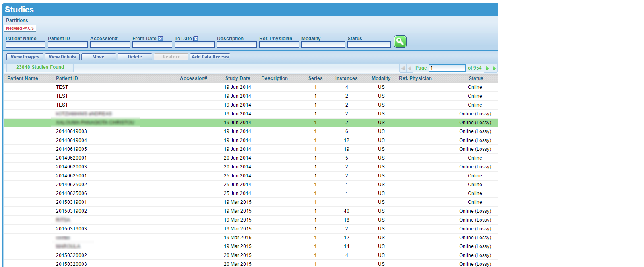
Task: Select row with Patient ID 20140619005
Action: pos(251,149)
